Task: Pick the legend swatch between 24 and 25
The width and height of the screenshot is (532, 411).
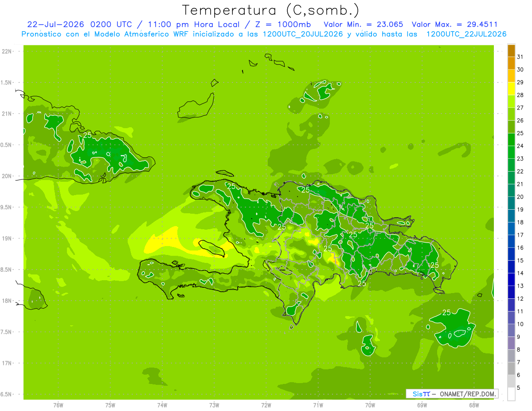Action: click(x=511, y=140)
